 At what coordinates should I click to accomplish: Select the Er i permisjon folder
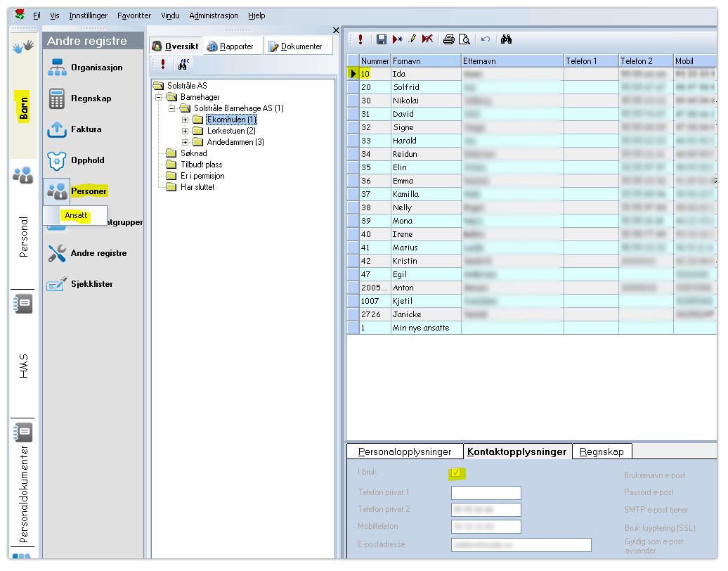202,176
